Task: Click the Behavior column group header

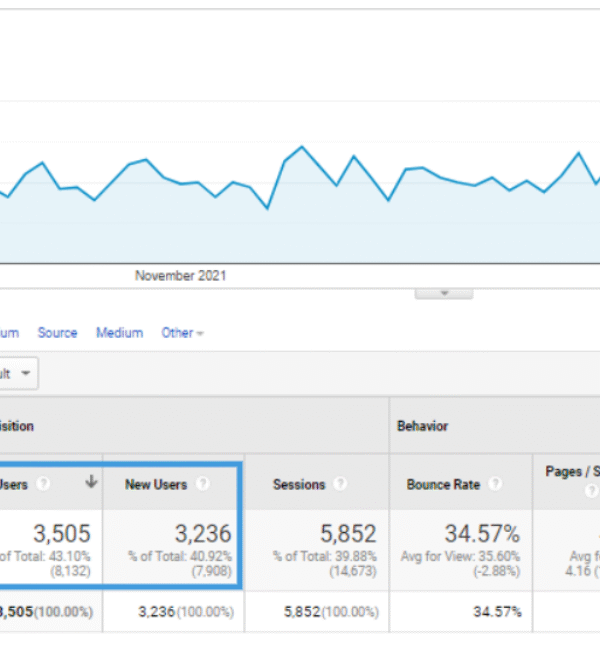Action: point(422,426)
